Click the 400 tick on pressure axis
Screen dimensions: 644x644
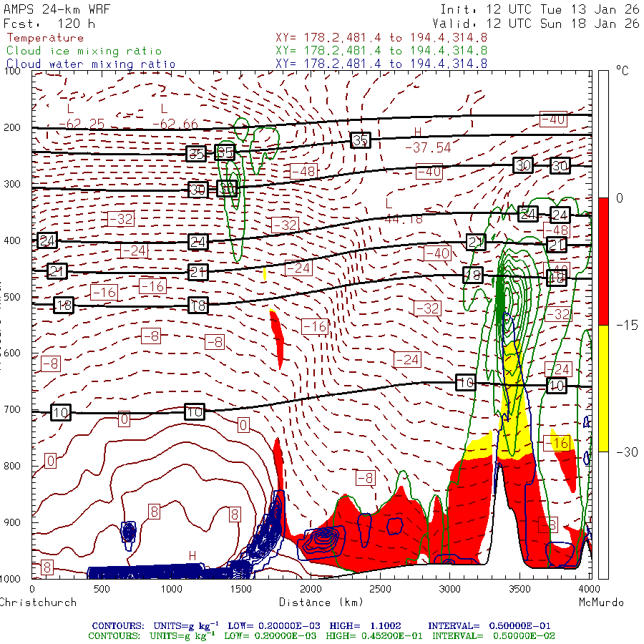pyautogui.click(x=12, y=240)
